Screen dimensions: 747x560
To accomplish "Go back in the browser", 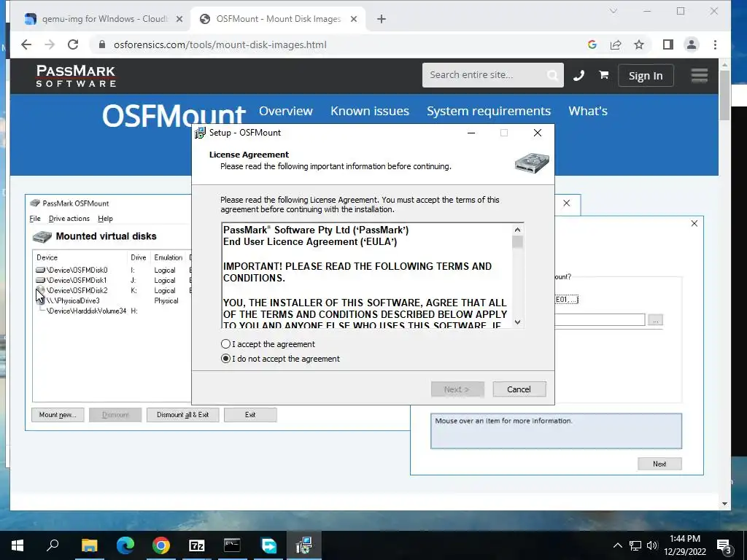I will [26, 44].
